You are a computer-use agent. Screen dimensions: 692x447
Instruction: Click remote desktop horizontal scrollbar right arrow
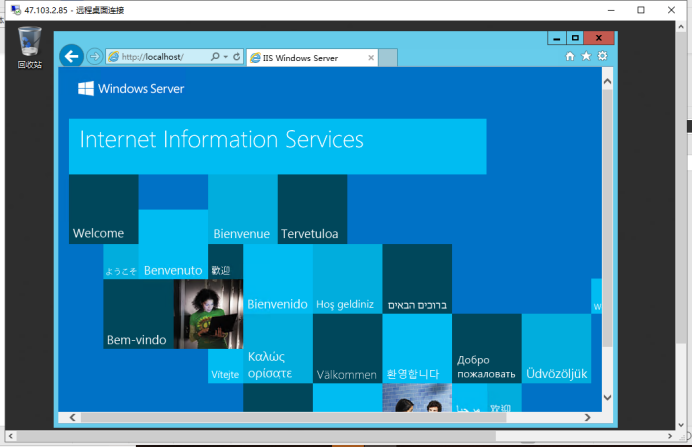[x=670, y=436]
